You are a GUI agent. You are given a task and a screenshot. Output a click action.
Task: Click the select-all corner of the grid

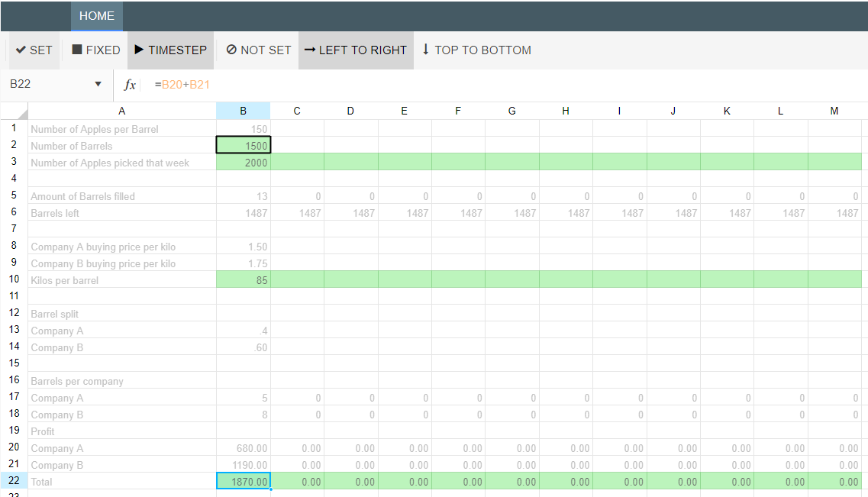(x=15, y=111)
